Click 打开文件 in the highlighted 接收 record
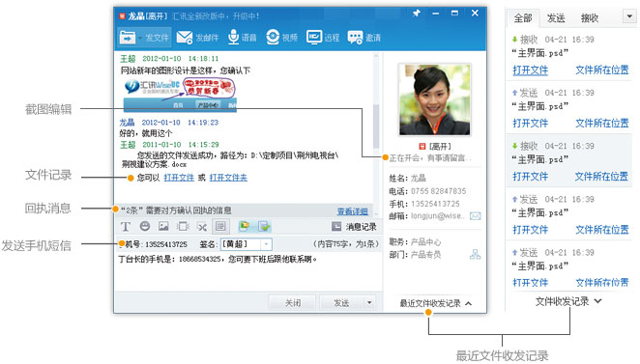640x364 pixels. [x=530, y=176]
